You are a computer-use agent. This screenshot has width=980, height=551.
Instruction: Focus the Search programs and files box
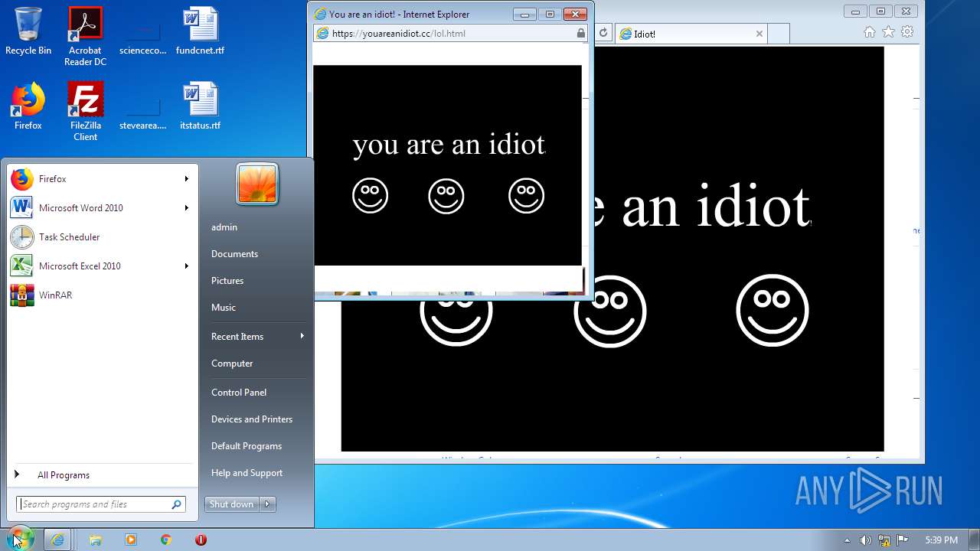(x=101, y=504)
